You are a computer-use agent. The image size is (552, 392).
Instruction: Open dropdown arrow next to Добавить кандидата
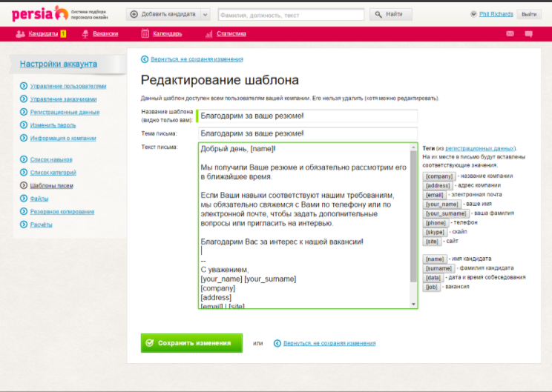point(206,15)
